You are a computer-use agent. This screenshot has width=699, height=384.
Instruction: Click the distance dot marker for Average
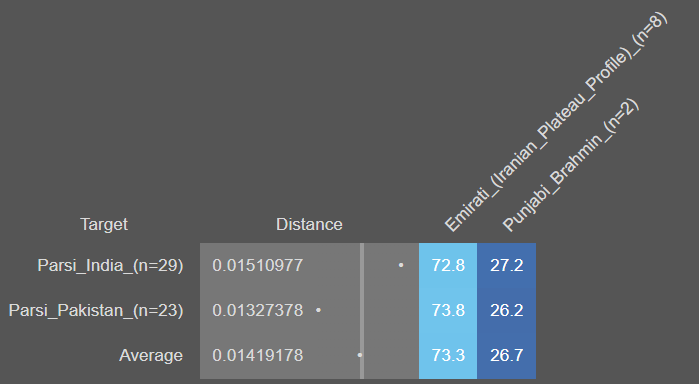360,355
